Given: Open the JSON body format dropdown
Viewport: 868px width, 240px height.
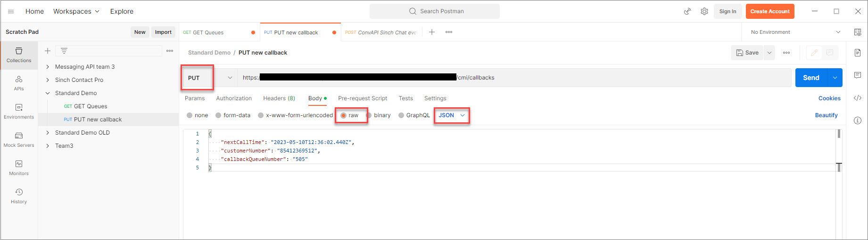Looking at the screenshot, I should (452, 115).
